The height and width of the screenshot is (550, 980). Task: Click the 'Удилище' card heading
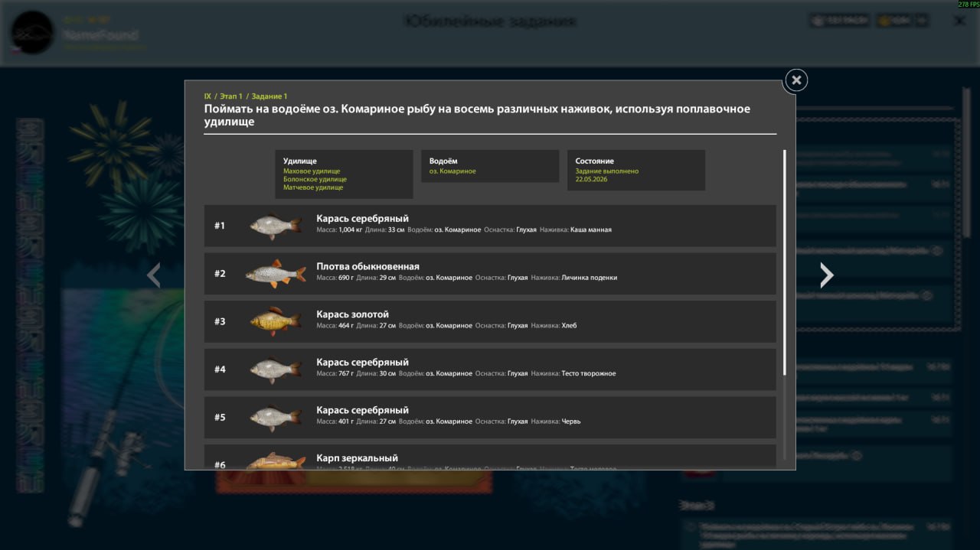coord(299,161)
